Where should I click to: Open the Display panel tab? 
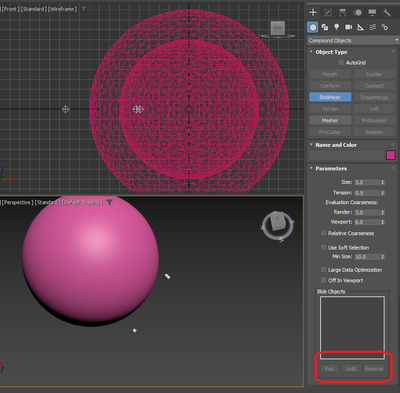click(x=372, y=13)
